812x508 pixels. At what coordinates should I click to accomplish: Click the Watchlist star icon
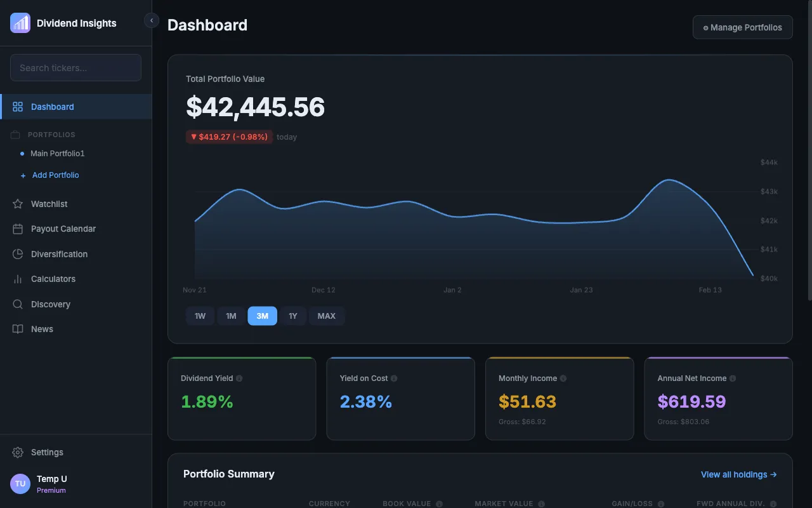(18, 204)
